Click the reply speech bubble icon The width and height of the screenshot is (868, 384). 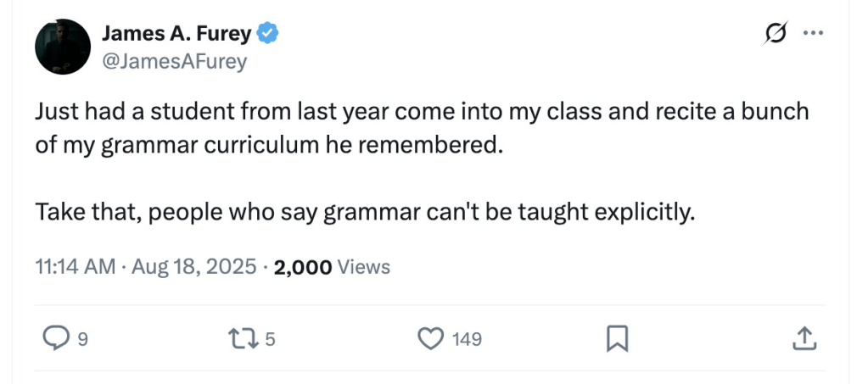coord(56,339)
